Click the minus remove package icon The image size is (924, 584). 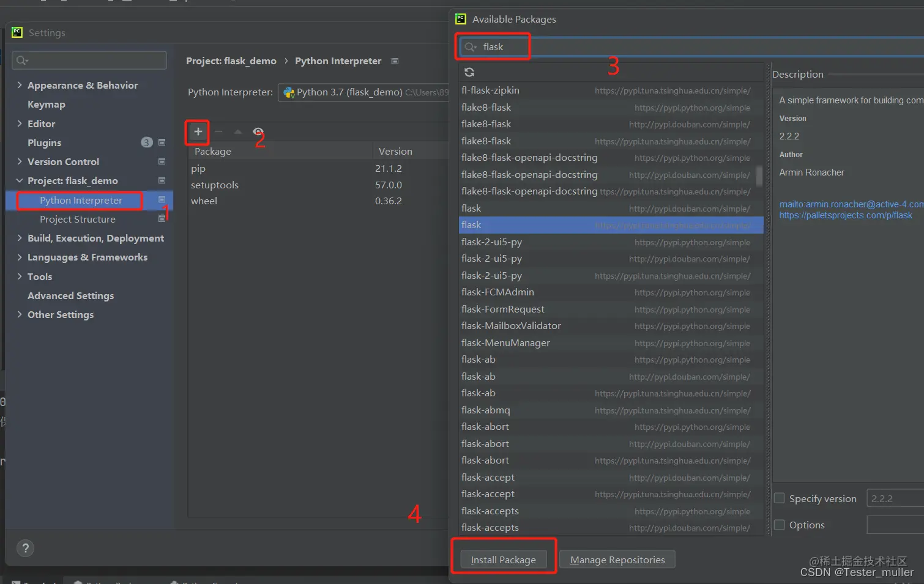tap(218, 131)
